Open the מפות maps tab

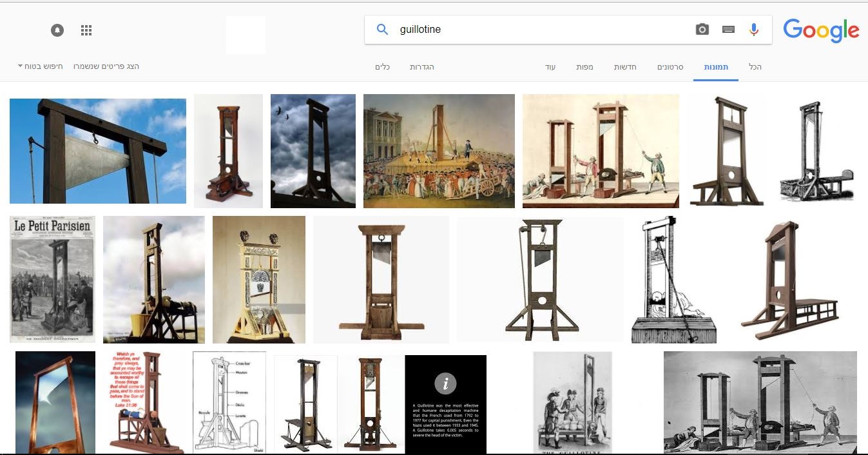click(584, 67)
